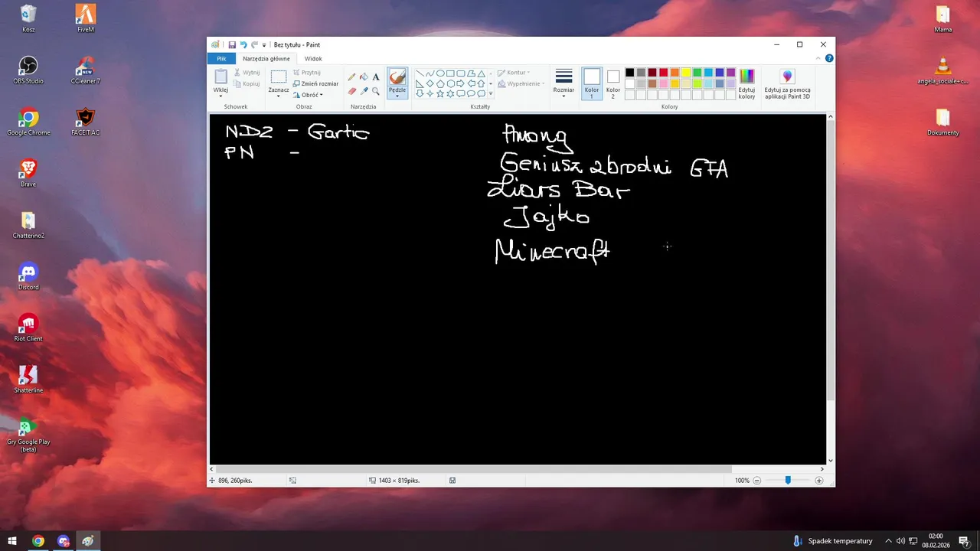
Task: Open OBS Studio desktop shortcut
Action: click(28, 70)
